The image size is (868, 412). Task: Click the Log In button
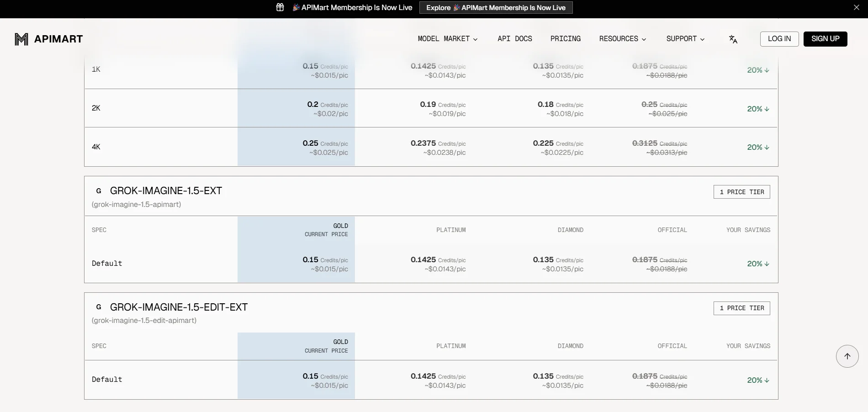779,39
